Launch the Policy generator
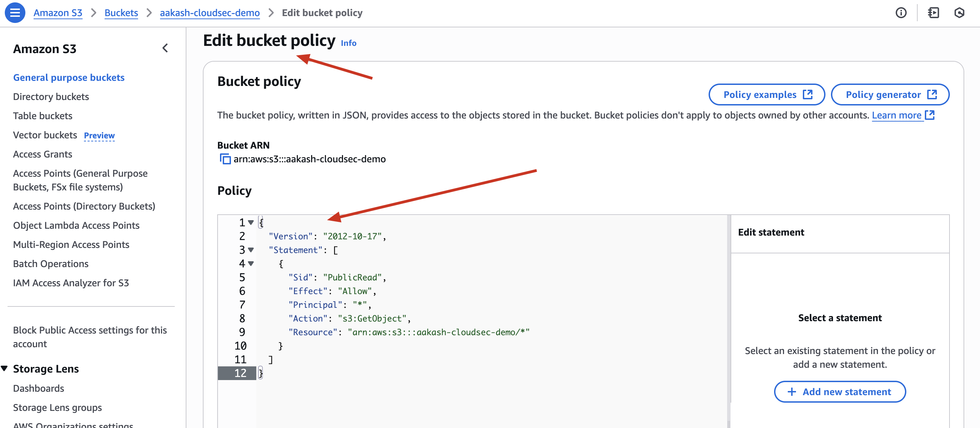This screenshot has width=980, height=428. (890, 95)
